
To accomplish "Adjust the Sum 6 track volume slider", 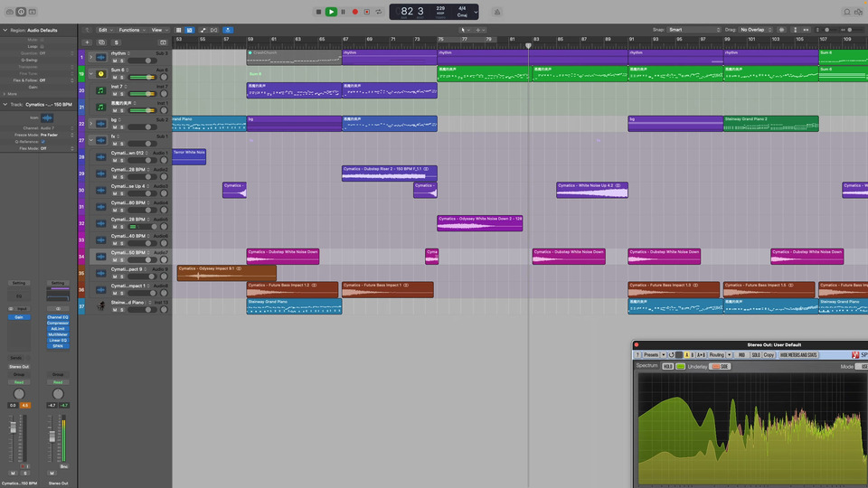I will click(142, 78).
